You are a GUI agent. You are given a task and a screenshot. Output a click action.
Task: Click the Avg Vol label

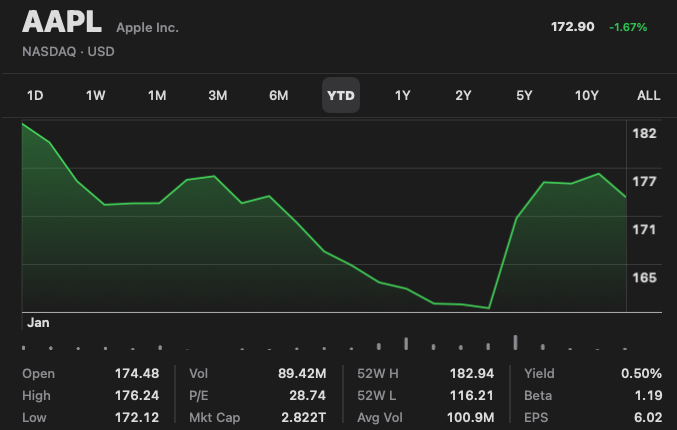pyautogui.click(x=380, y=417)
